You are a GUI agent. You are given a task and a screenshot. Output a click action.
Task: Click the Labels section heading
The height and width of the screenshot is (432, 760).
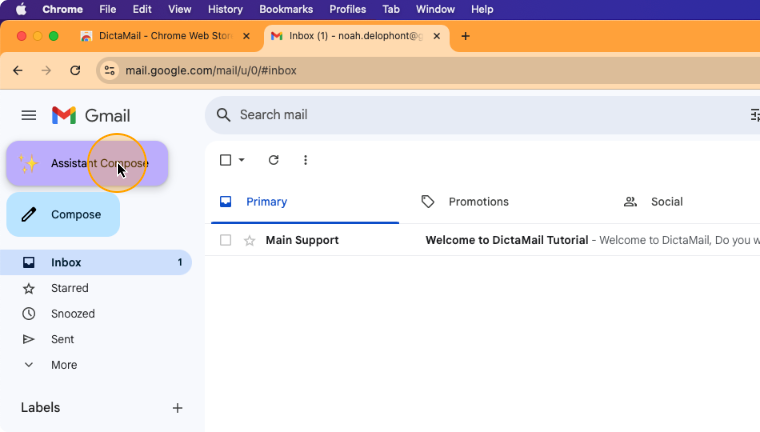click(41, 408)
